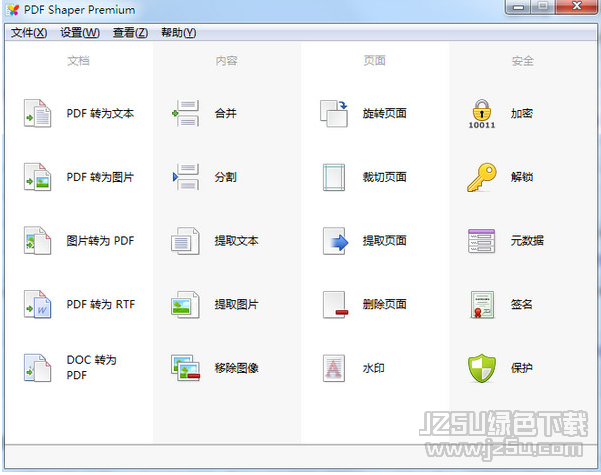Image resolution: width=601 pixels, height=475 pixels.
Task: Click the 加密 padlock encrypt icon
Action: (482, 114)
